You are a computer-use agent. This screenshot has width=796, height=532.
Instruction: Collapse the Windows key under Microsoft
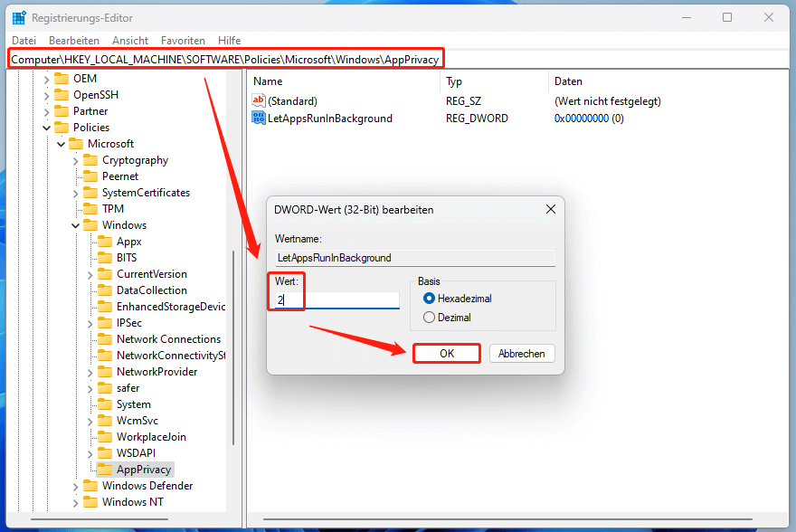[75, 225]
